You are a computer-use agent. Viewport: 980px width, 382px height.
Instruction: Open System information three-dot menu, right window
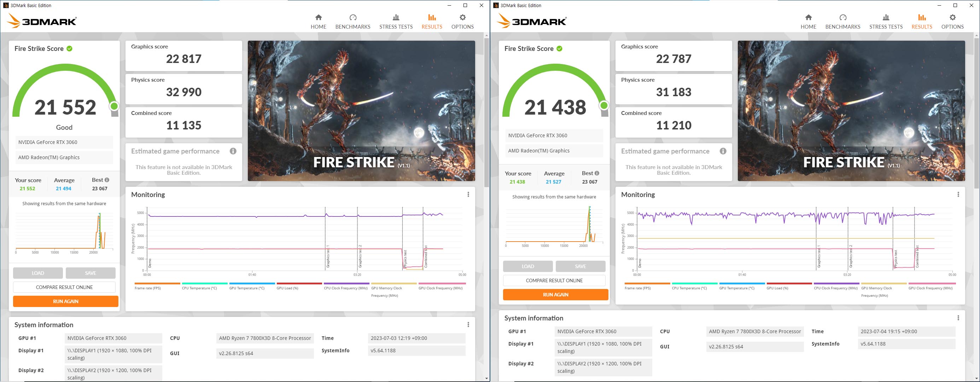958,318
